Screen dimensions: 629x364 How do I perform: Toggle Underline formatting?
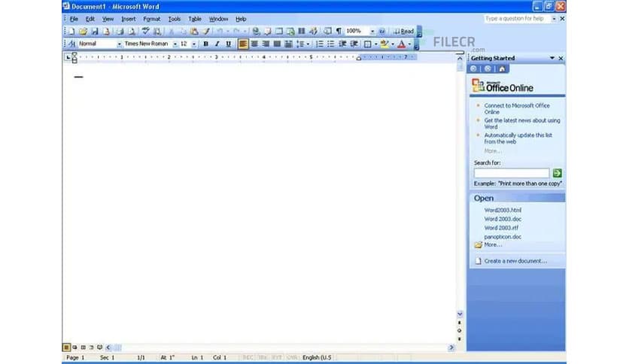[x=228, y=44]
